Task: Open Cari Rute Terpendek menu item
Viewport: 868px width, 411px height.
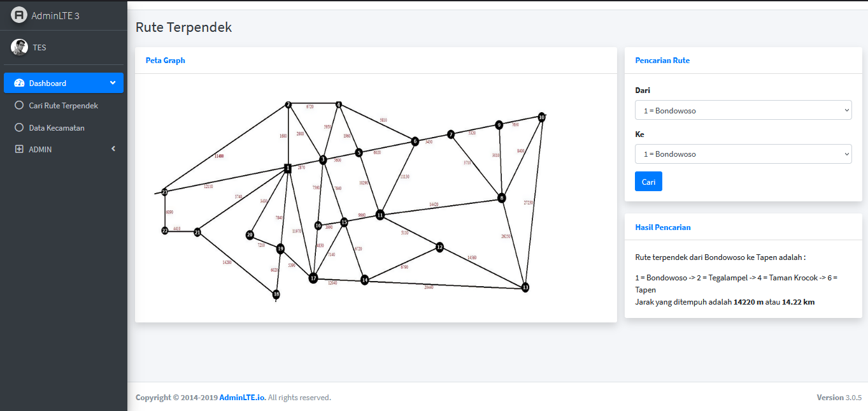Action: click(64, 106)
